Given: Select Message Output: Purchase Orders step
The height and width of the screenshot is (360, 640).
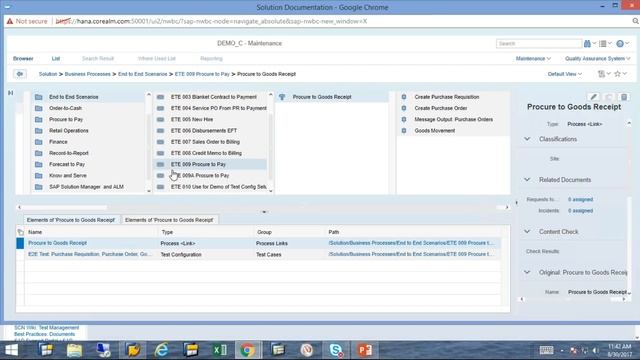Looking at the screenshot, I should point(453,119).
